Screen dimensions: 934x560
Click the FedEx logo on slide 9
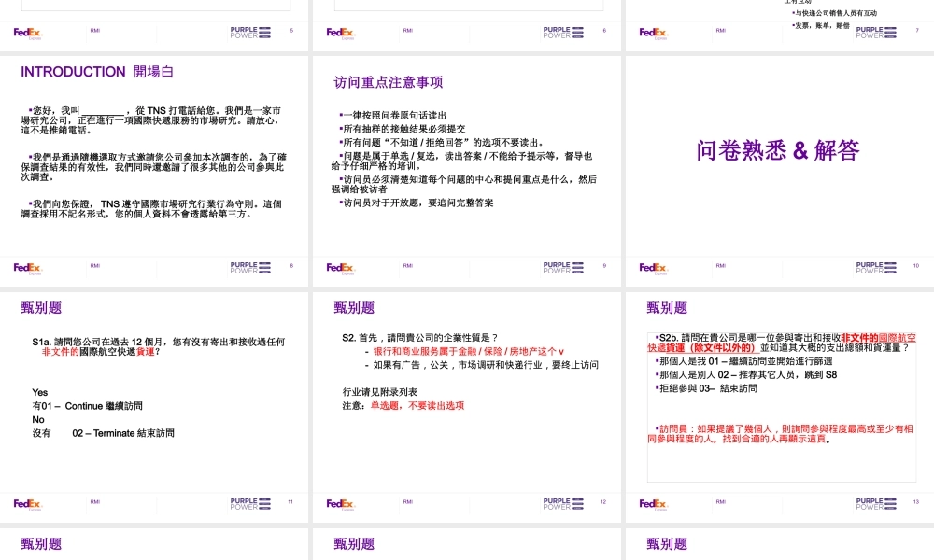(340, 268)
